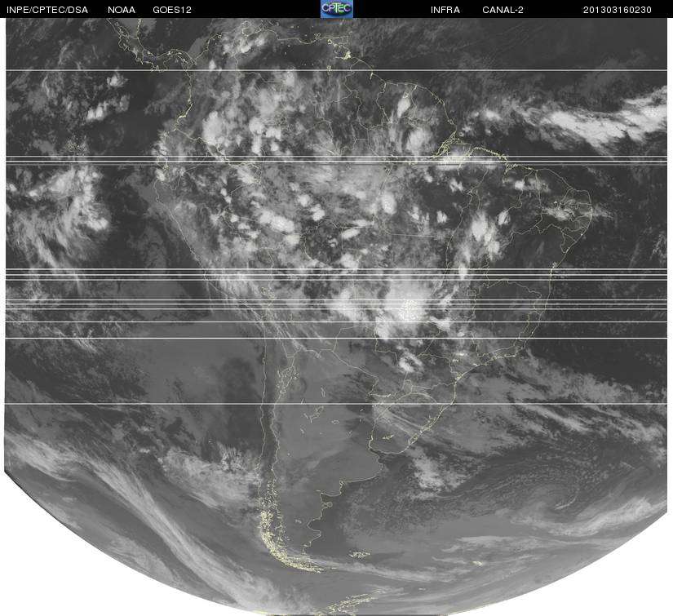Viewport: 673px width, 616px height.
Task: Click the CPTEC logo in header
Action: [337, 9]
